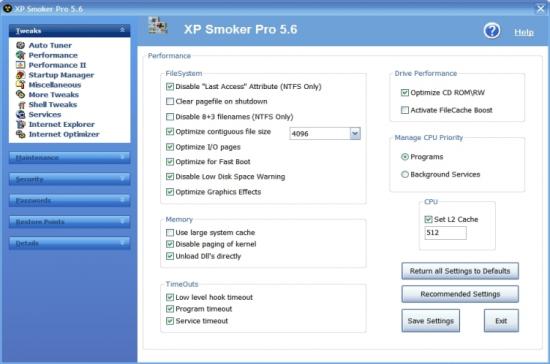Toggle Disable paging of kernel
550x364 pixels.
[170, 244]
